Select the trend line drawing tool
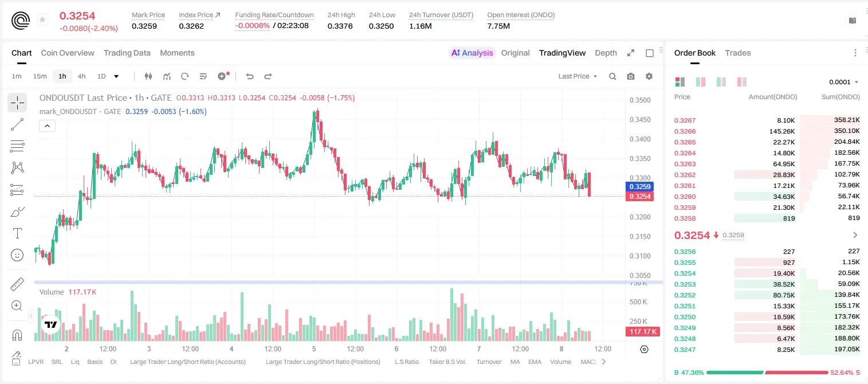 17,124
